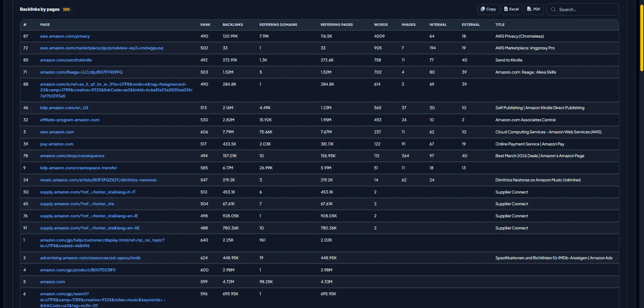The height and width of the screenshot is (308, 644).
Task: Open the supply.amazon.com lang=en-IE link
Action: click(89, 216)
